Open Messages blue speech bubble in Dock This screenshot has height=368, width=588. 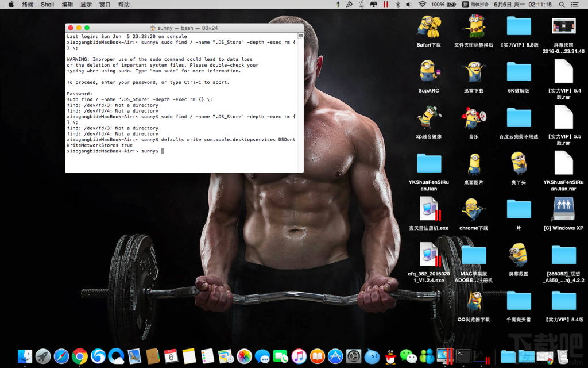[262, 356]
